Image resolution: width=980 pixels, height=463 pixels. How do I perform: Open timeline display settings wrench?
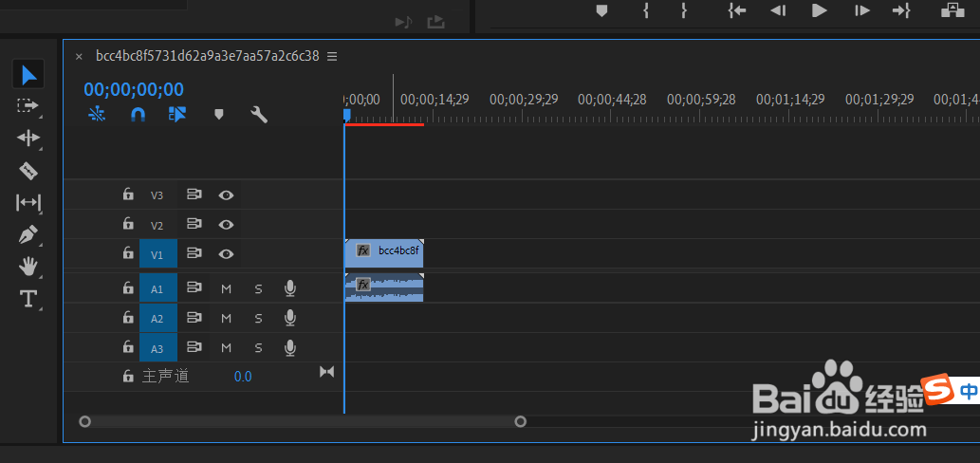[259, 115]
